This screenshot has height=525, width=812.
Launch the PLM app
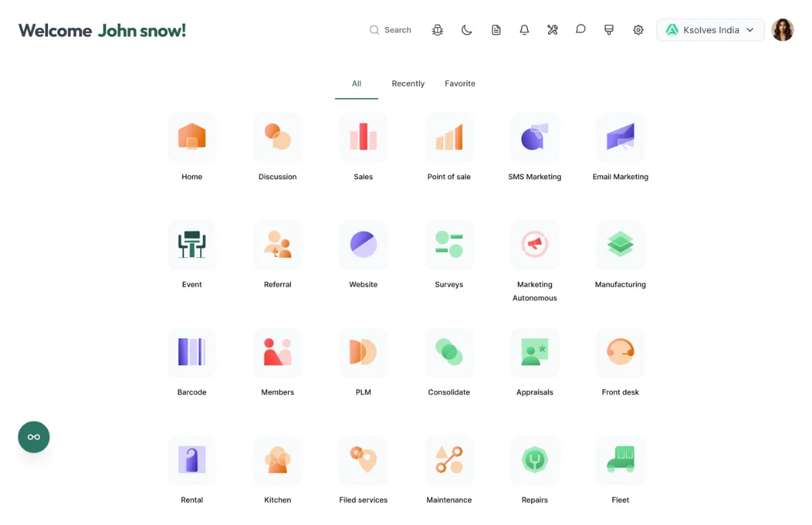tap(363, 352)
